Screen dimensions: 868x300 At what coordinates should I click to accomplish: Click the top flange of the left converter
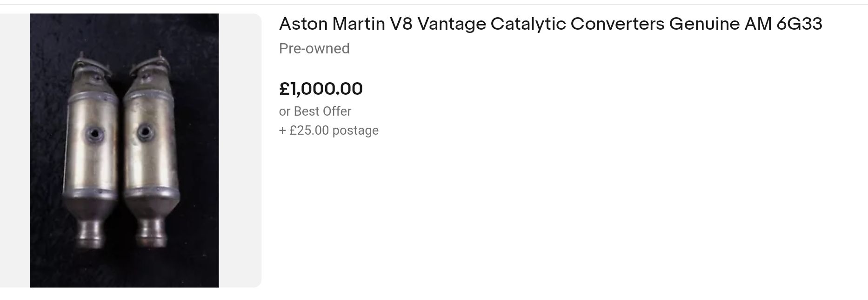click(x=91, y=66)
